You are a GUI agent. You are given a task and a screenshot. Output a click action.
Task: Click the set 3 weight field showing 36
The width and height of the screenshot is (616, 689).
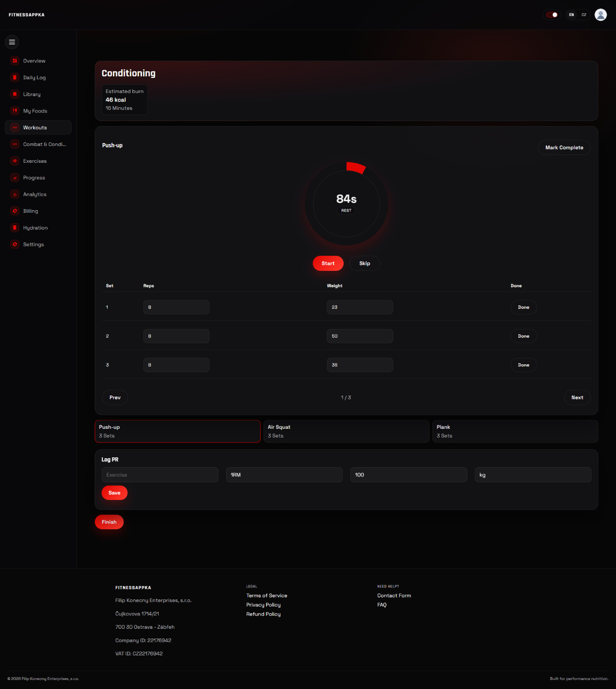tap(360, 365)
